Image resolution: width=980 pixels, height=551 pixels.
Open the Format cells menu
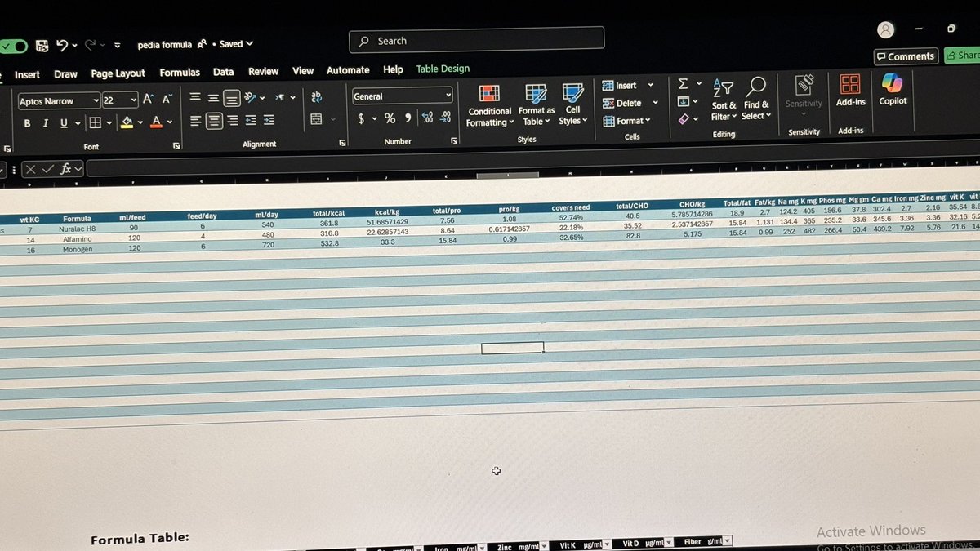point(626,121)
